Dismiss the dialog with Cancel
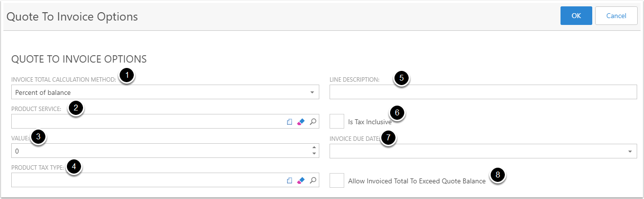644x199 pixels. [616, 16]
